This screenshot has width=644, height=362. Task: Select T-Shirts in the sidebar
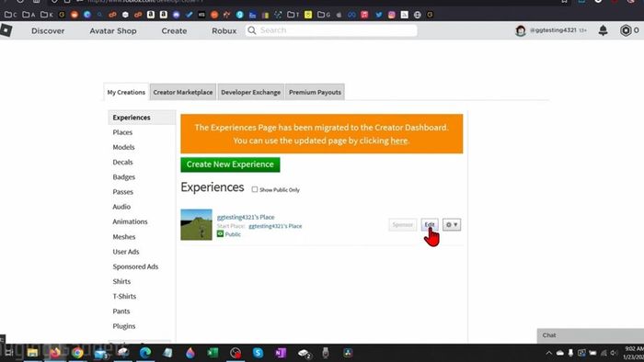point(124,296)
